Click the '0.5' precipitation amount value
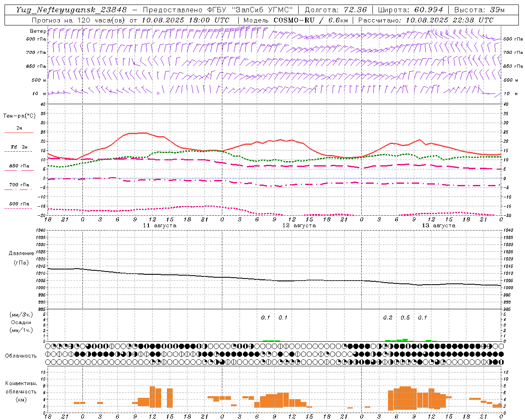This screenshot has height=420, width=525. pyautogui.click(x=405, y=318)
